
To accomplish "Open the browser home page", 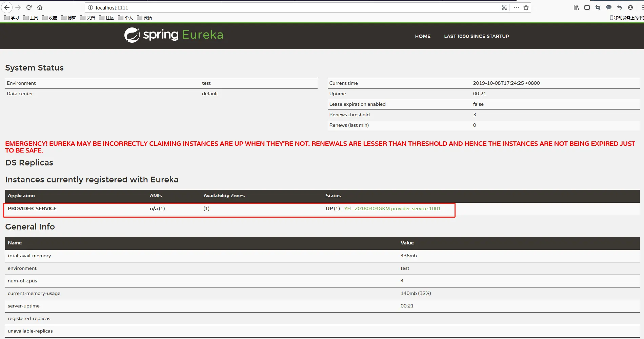I will pos(40,7).
